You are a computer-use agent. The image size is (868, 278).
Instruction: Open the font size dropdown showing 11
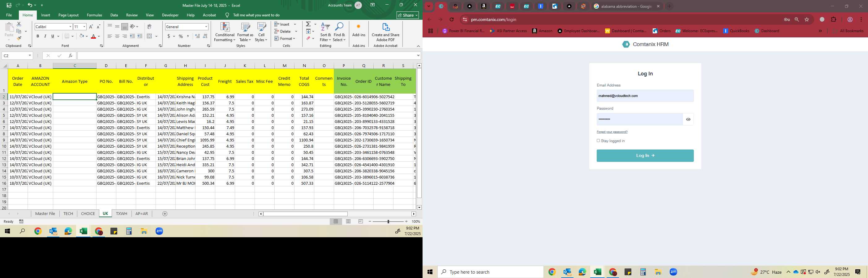pos(84,27)
